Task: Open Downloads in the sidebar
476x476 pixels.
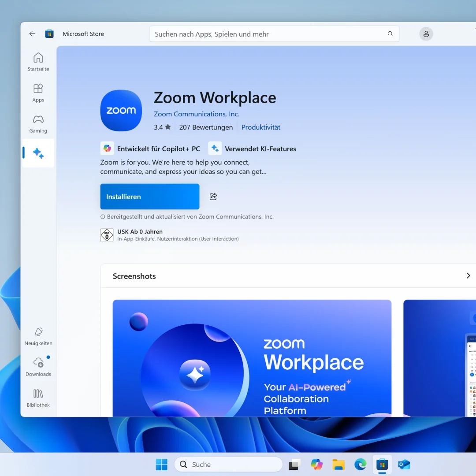Action: [38, 367]
